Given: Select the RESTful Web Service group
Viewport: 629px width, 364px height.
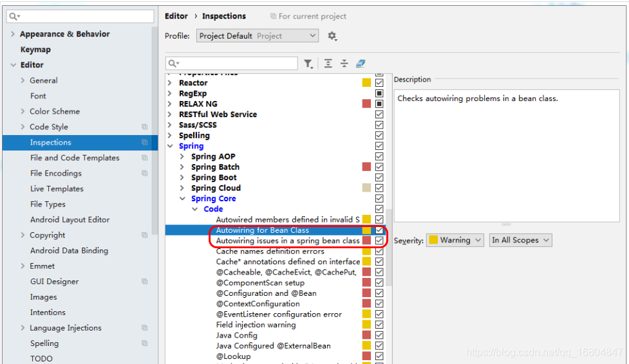Looking at the screenshot, I should 218,114.
